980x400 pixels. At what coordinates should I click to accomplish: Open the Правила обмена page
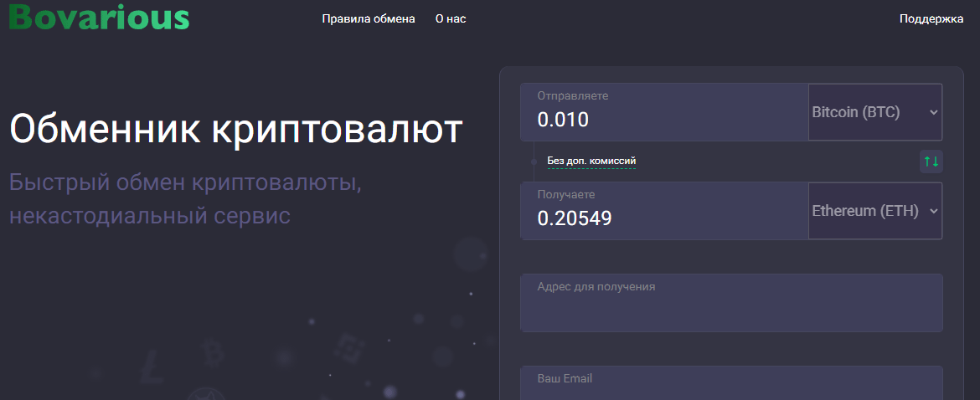(x=368, y=18)
